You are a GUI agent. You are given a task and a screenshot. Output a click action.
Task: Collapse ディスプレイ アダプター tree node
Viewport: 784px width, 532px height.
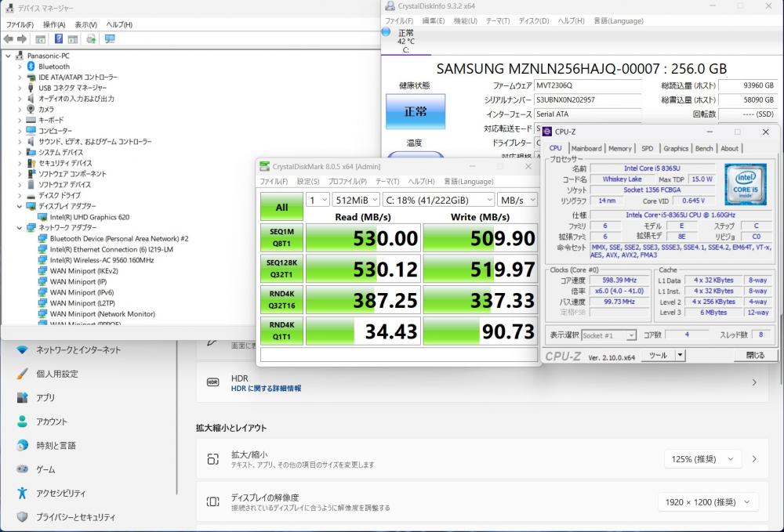click(x=20, y=206)
